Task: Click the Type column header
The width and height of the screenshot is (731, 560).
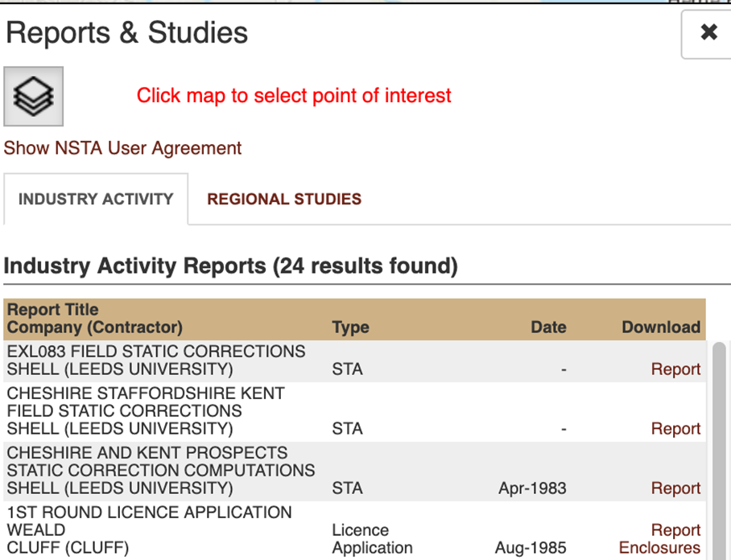Action: [x=350, y=327]
